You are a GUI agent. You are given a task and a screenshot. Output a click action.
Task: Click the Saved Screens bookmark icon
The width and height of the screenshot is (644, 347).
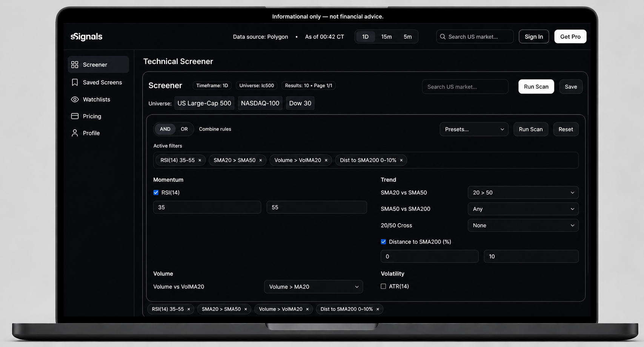point(75,82)
